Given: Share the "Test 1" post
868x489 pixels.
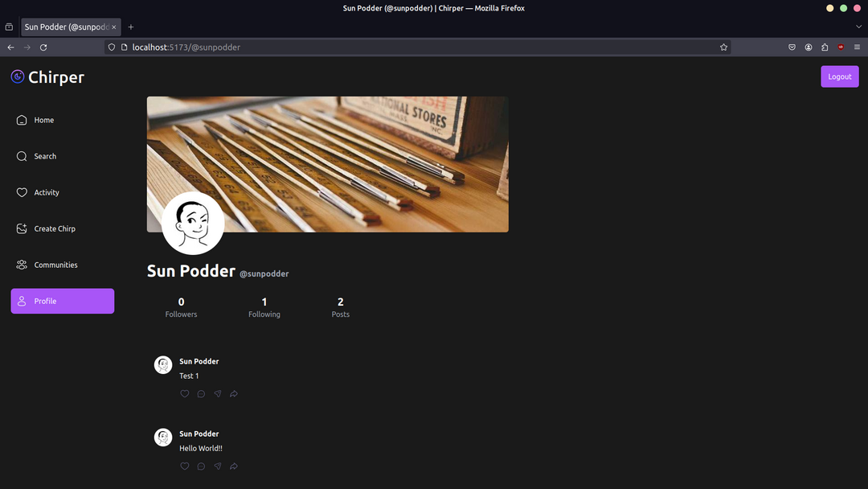Looking at the screenshot, I should pos(234,394).
